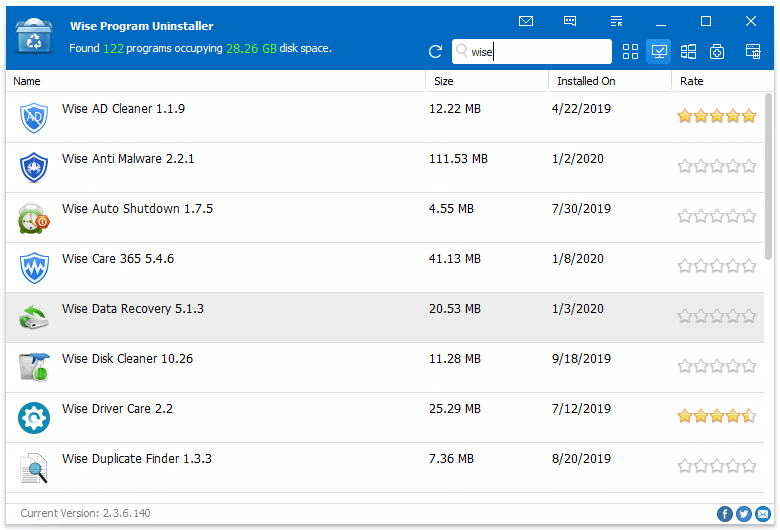
Task: Show all programs grid view icon
Action: 630,51
